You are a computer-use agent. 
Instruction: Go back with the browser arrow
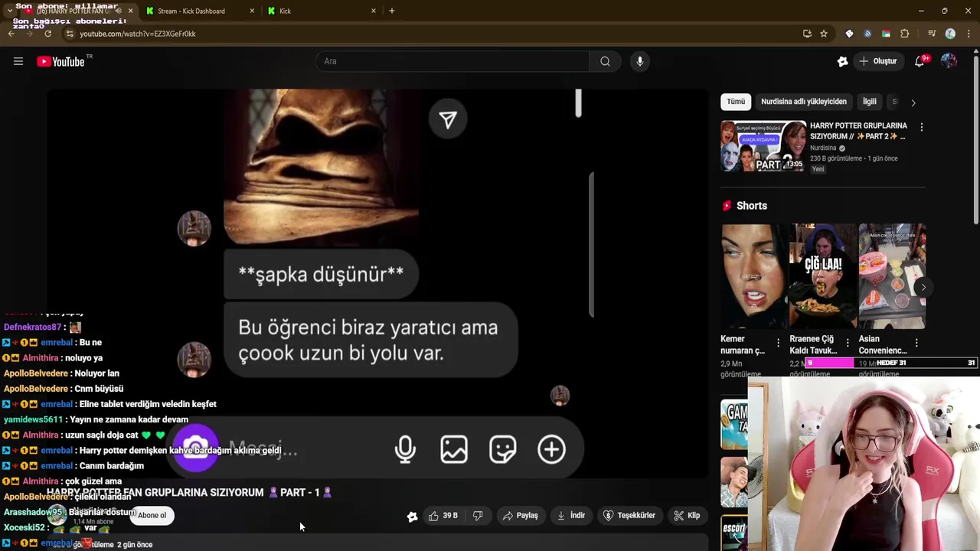(11, 34)
